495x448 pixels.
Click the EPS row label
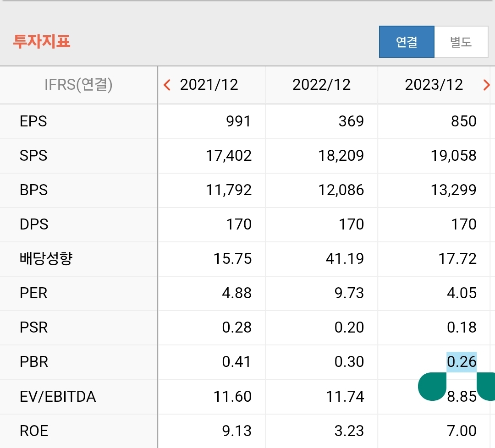[x=33, y=121]
